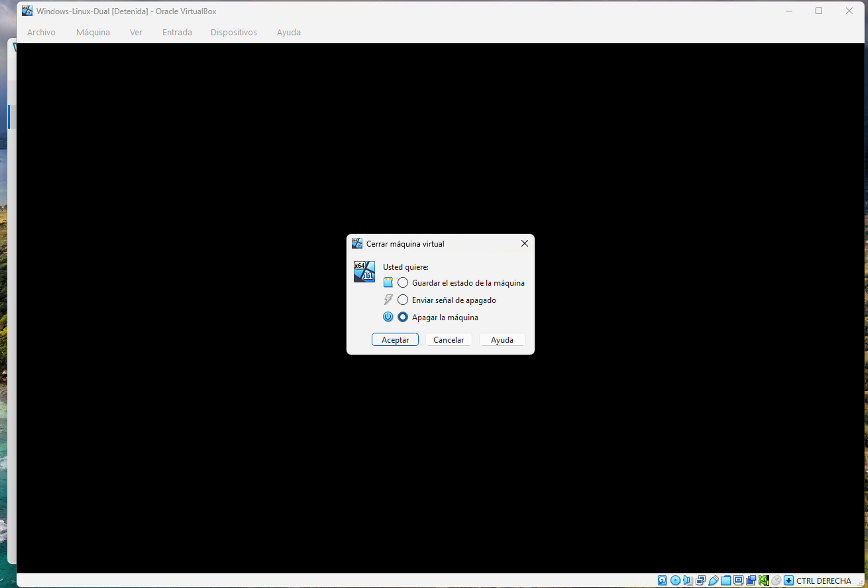This screenshot has height=588, width=868.
Task: Click the display settings status icon
Action: pyautogui.click(x=738, y=580)
